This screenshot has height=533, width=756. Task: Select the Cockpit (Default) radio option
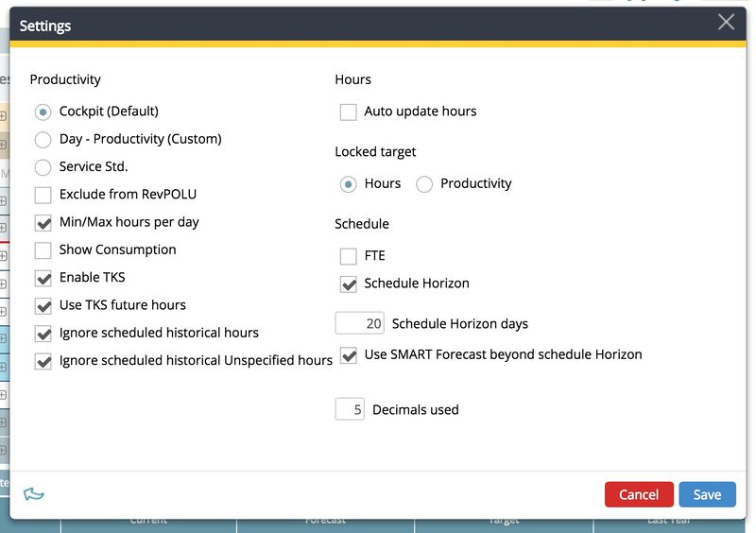point(43,112)
